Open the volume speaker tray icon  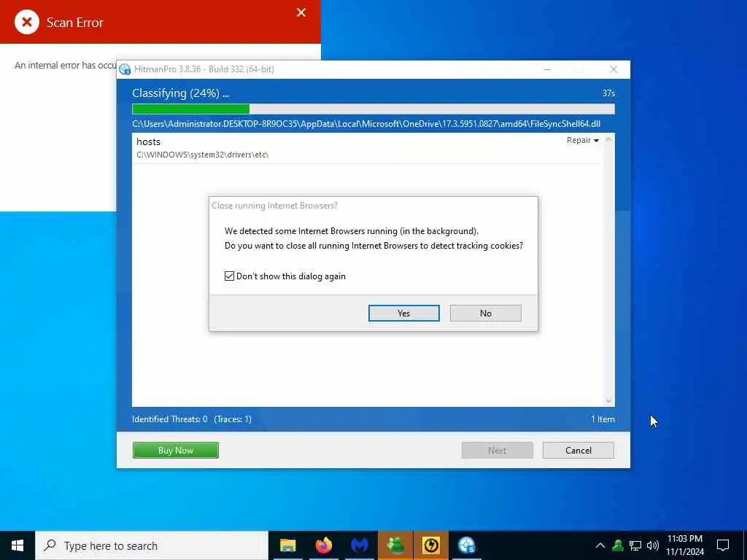point(653,545)
